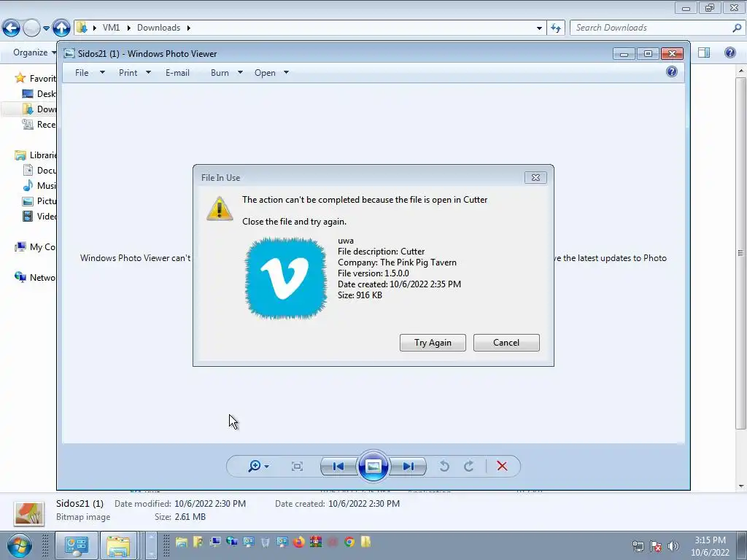Expand the File menu dropdown arrow
The image size is (747, 560).
click(x=102, y=73)
